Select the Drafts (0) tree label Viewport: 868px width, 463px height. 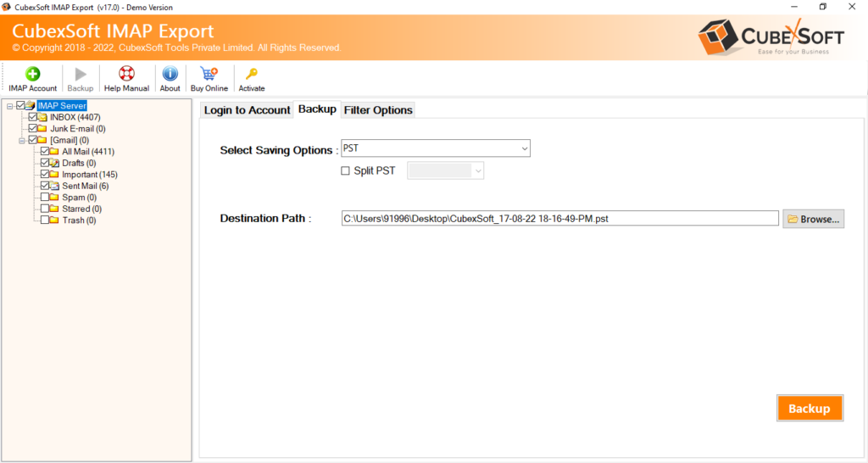pos(79,164)
